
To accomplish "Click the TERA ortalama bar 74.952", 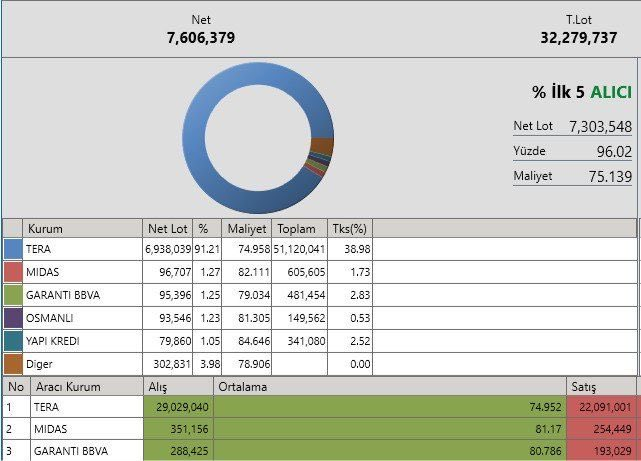I will point(390,407).
